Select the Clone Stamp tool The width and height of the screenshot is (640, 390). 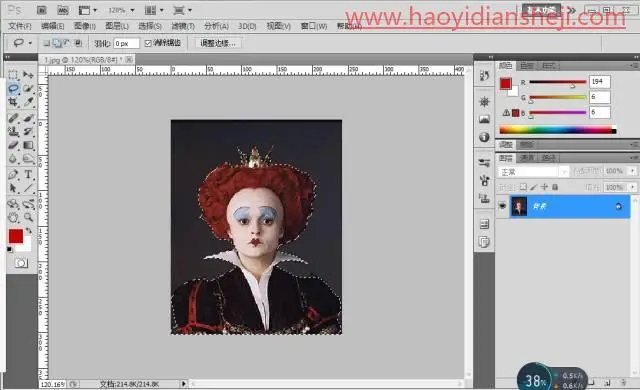tap(13, 132)
